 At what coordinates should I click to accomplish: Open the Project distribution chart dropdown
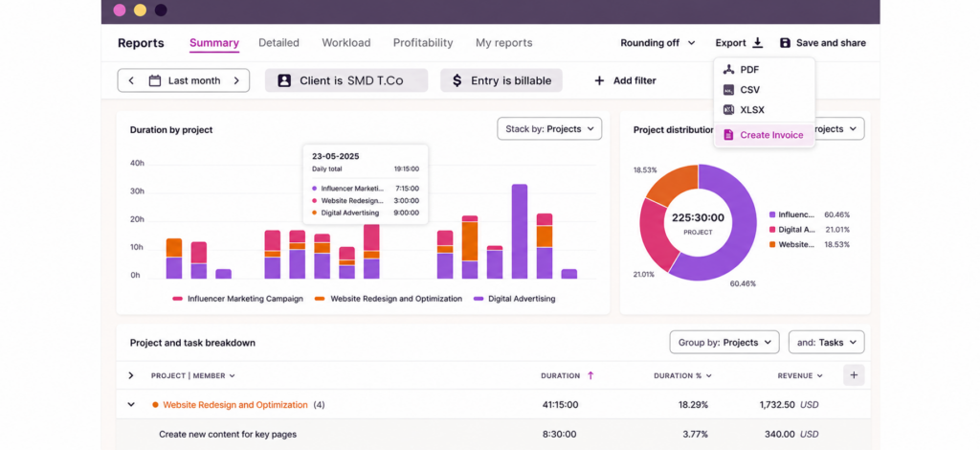pos(840,128)
